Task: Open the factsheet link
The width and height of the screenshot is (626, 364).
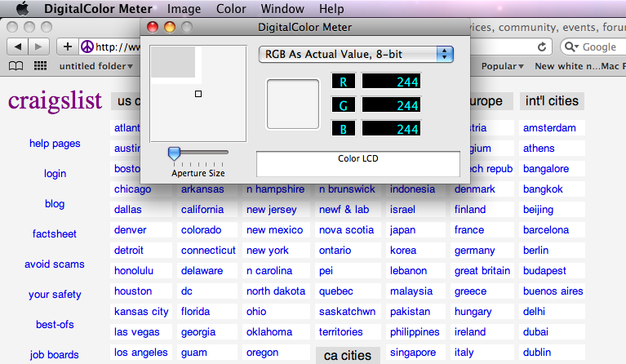Action: [x=55, y=234]
